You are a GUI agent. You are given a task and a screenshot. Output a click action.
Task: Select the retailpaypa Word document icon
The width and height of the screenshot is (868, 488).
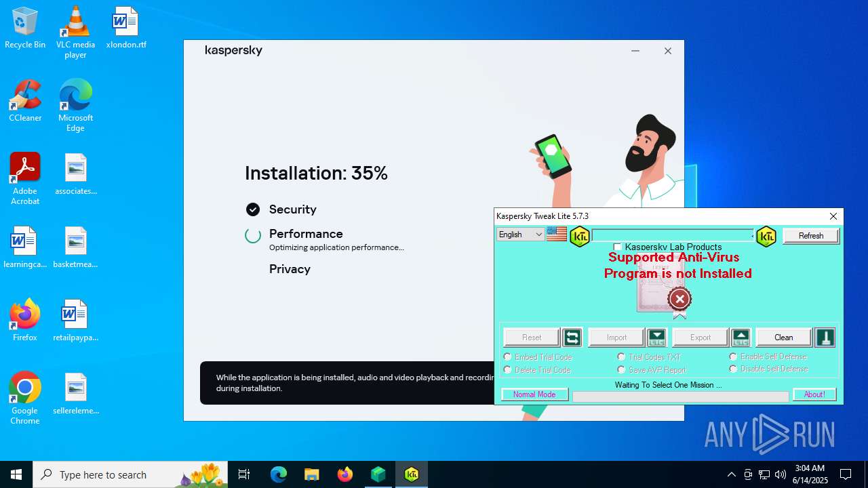pos(75,321)
